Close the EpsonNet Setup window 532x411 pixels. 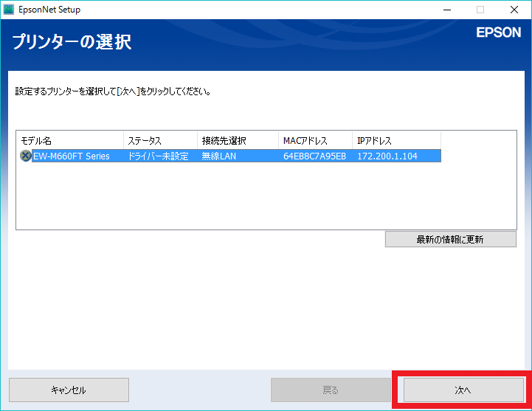pyautogui.click(x=514, y=10)
